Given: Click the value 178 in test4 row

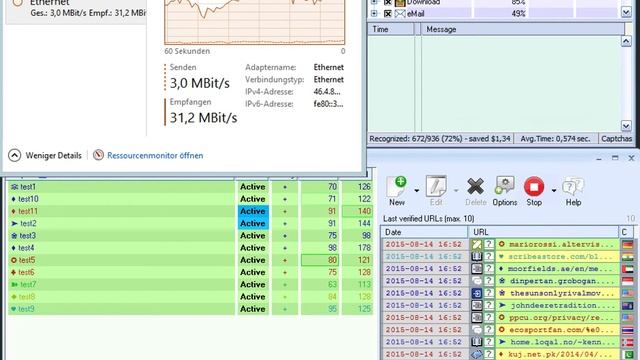Looking at the screenshot, I should [364, 248].
